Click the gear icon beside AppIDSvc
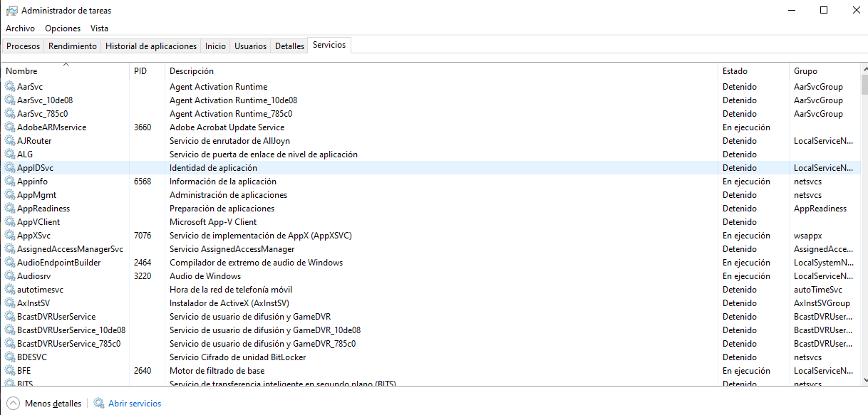Screen dimensions: 868x415 click(10, 168)
